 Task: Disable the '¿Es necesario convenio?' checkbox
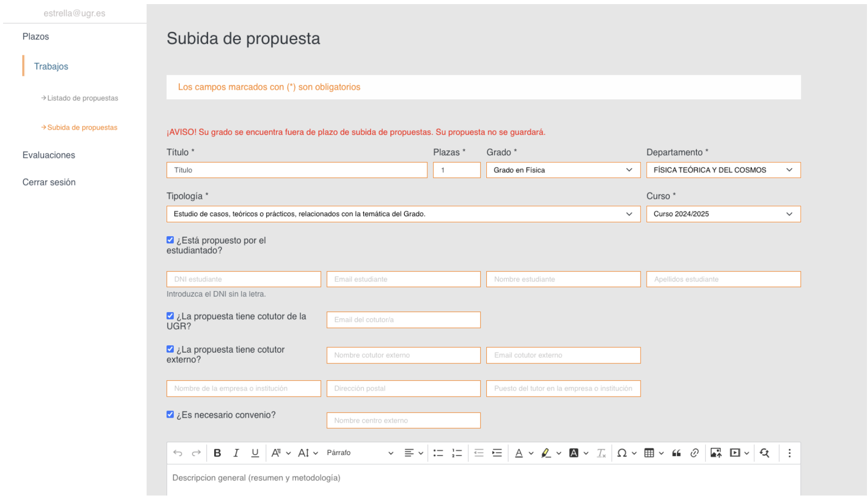[170, 415]
